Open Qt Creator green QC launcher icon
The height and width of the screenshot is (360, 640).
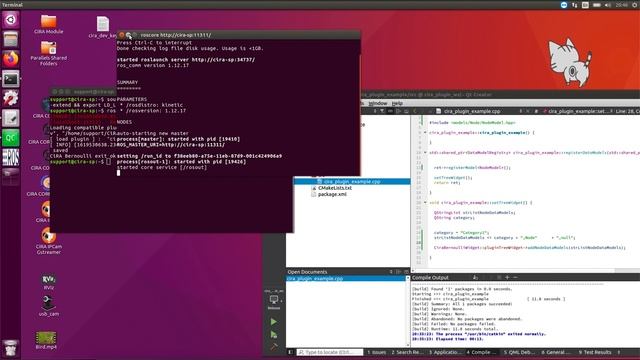11,138
